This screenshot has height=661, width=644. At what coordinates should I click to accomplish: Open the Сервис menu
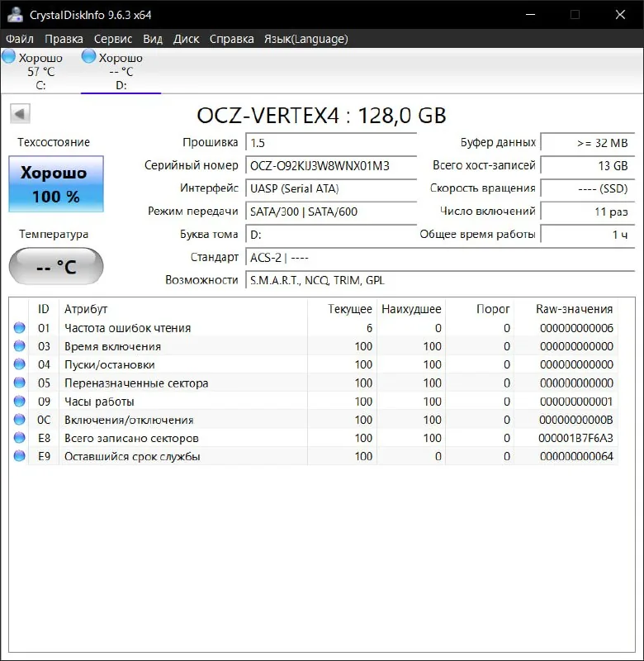(113, 39)
